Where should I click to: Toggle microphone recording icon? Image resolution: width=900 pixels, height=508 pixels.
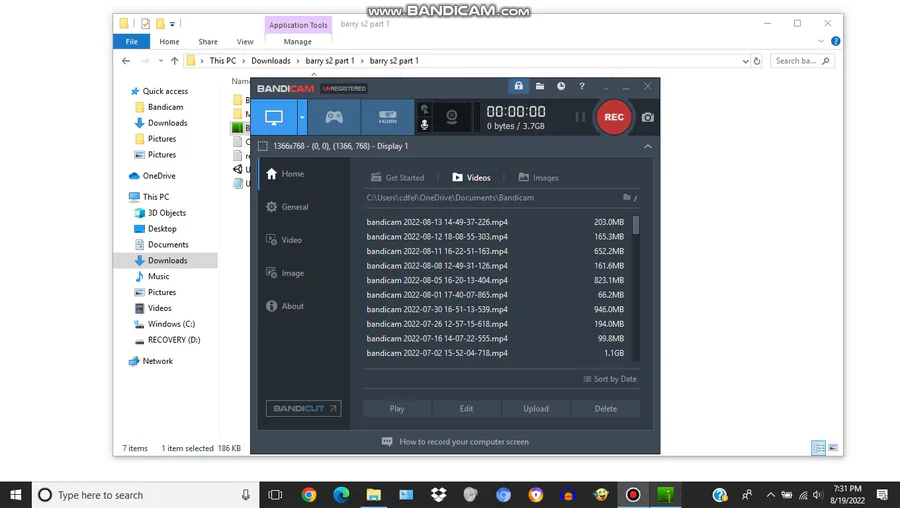pos(424,125)
